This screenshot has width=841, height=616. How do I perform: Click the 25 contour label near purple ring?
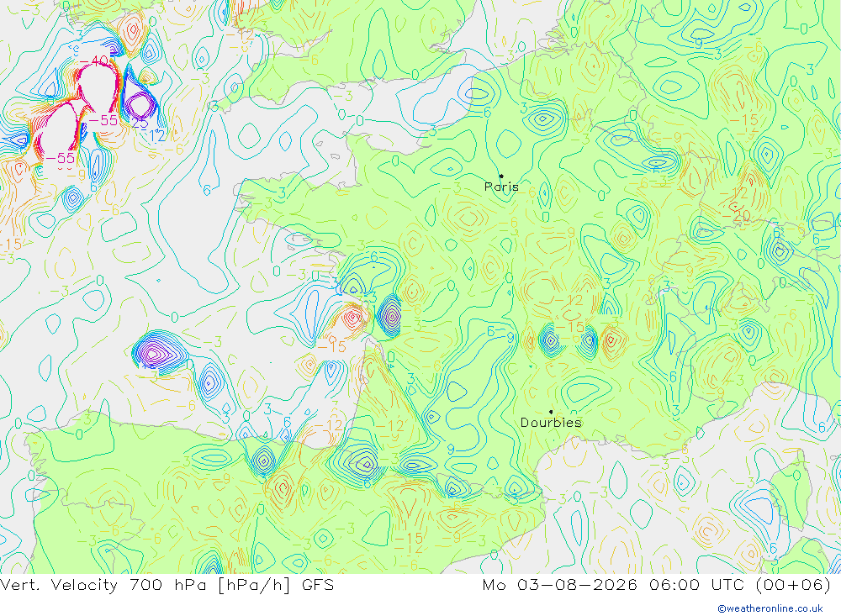tap(140, 124)
